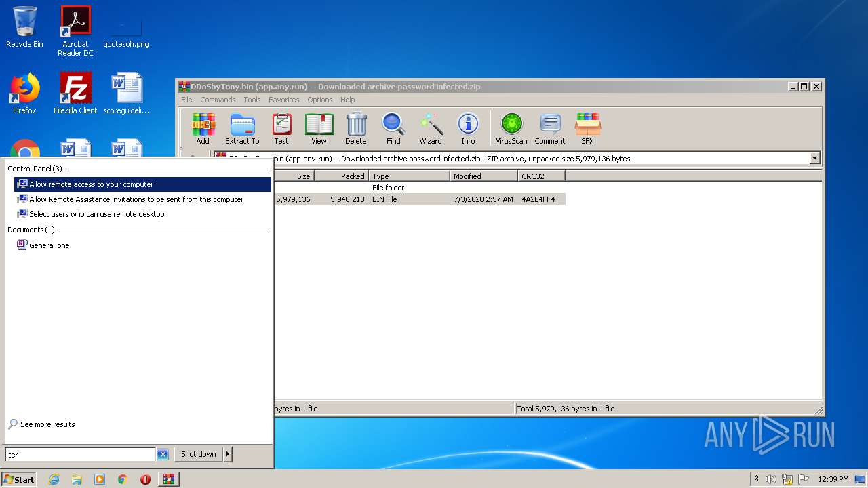Image resolution: width=868 pixels, height=488 pixels.
Task: Click the WinRAR taskbar button
Action: pyautogui.click(x=168, y=479)
